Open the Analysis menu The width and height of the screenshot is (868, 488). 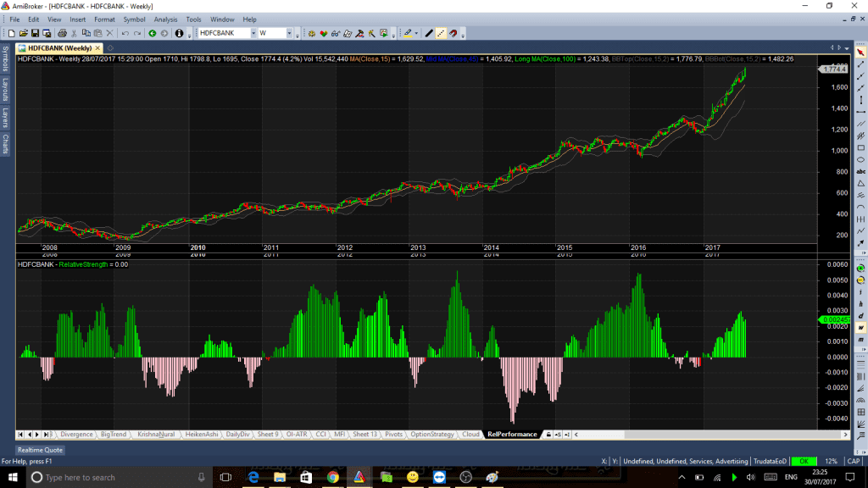(165, 19)
